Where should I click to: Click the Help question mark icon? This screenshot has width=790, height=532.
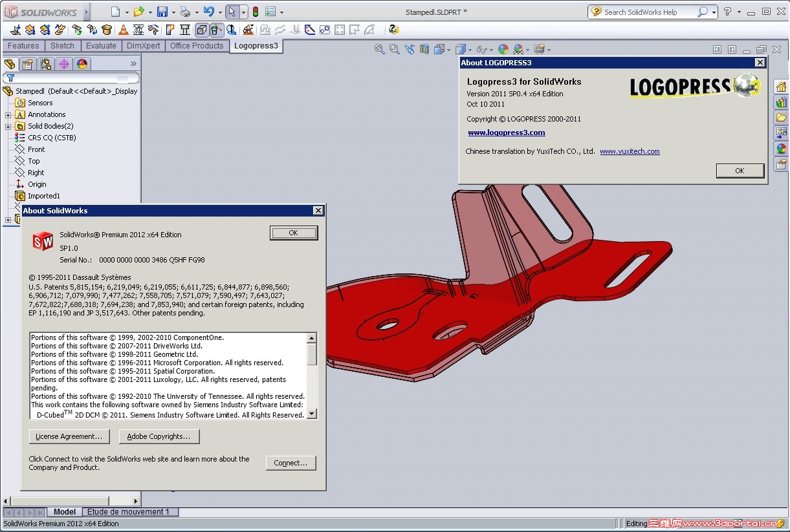[x=728, y=12]
